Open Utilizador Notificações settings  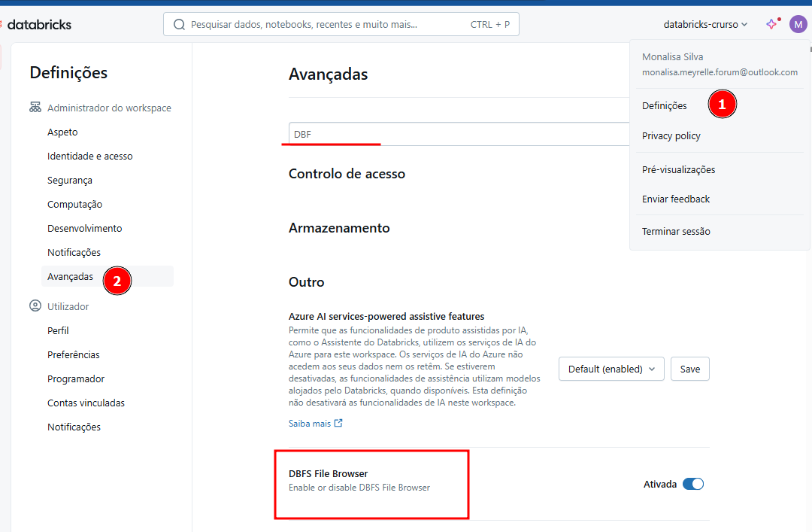[74, 427]
